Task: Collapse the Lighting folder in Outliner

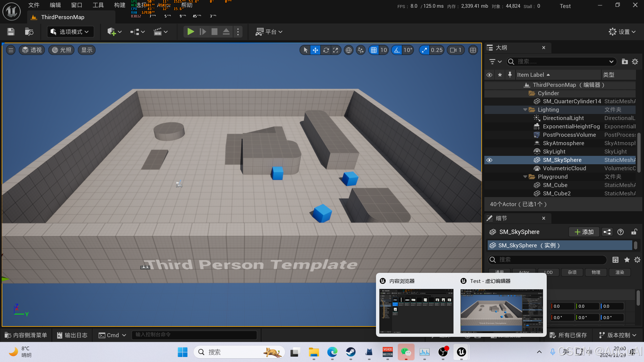Action: 525,110
